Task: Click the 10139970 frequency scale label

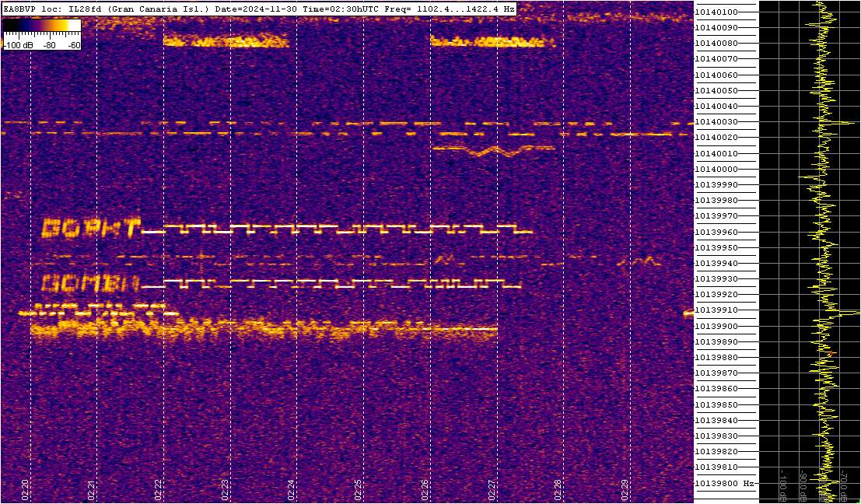Action: 716,215
